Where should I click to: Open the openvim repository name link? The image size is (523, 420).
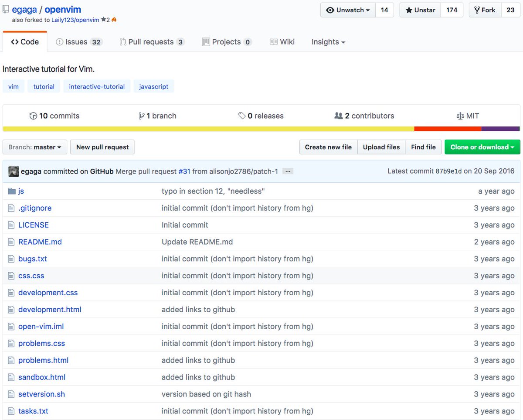tap(63, 9)
